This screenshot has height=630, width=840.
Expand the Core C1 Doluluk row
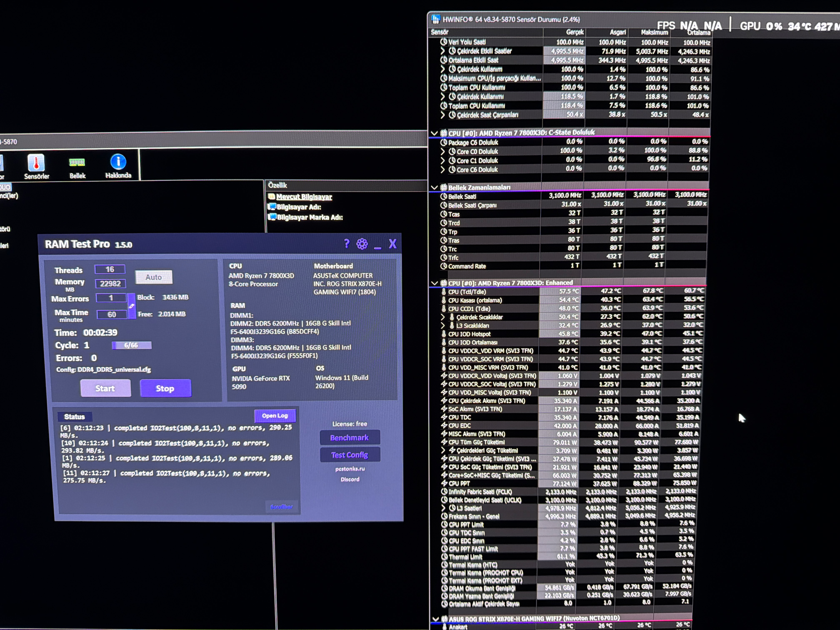click(x=443, y=161)
